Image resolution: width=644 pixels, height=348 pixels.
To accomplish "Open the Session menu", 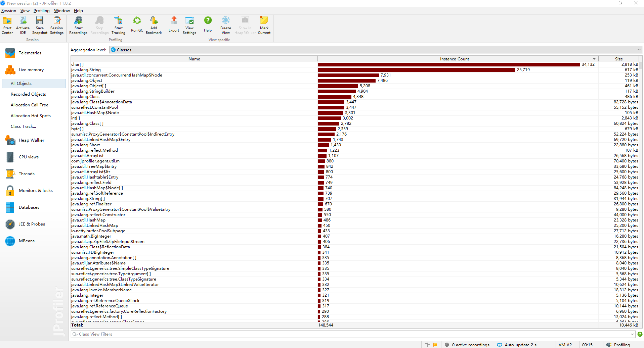I will pyautogui.click(x=9, y=11).
